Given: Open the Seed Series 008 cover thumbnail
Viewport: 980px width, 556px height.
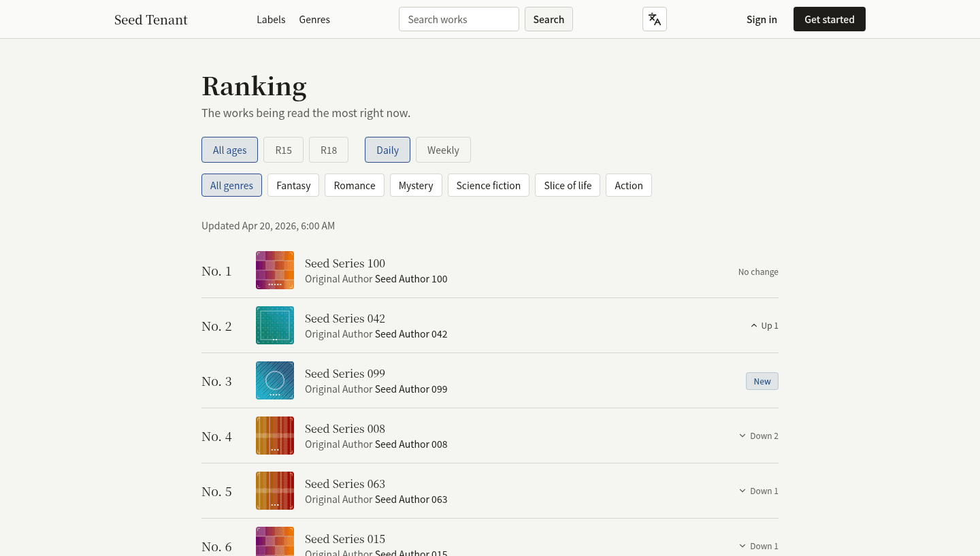Looking at the screenshot, I should point(275,436).
